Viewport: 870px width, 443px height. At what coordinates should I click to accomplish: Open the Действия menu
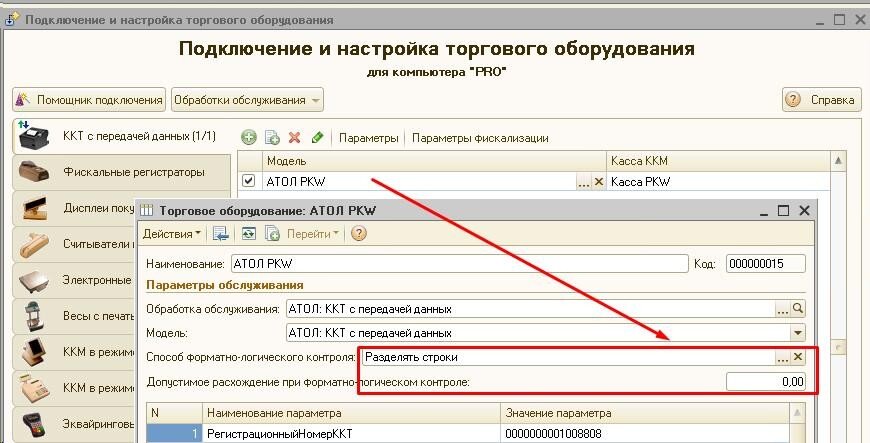click(x=171, y=234)
